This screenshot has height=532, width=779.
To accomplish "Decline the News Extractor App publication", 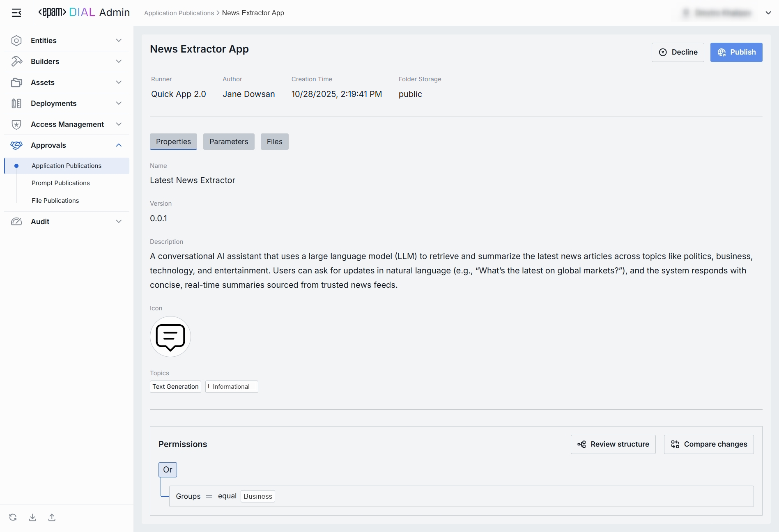I will (x=678, y=52).
